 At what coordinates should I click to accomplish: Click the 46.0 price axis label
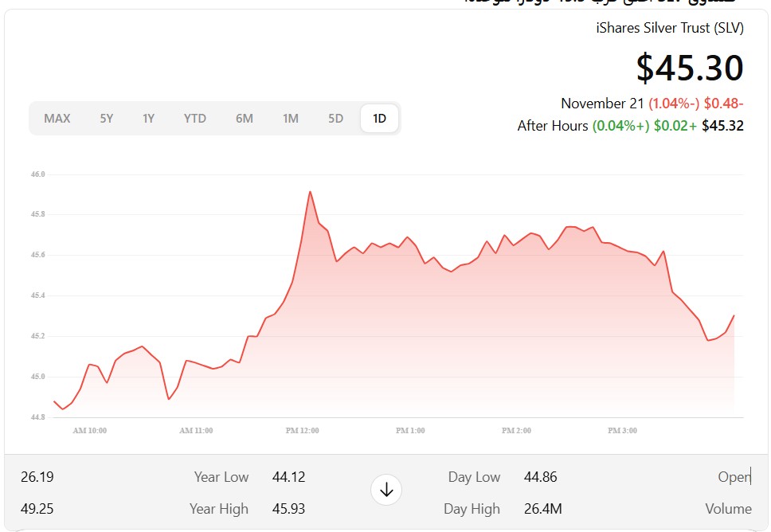(37, 174)
